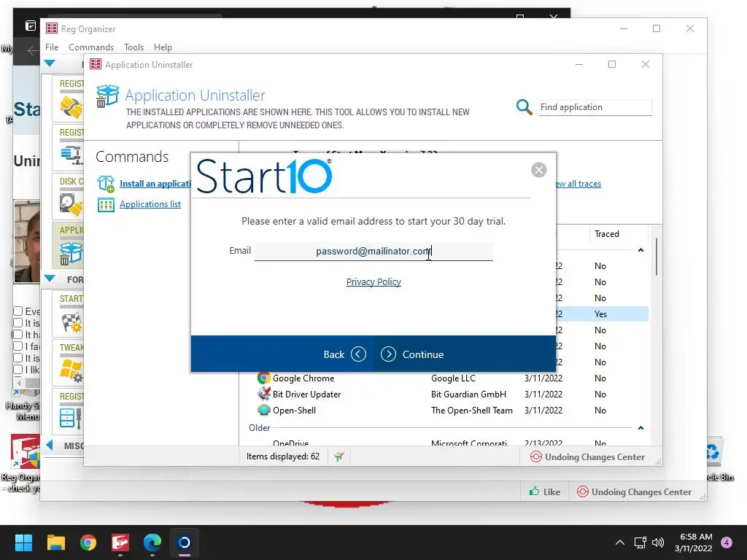Collapse the top sidebar section arrow

point(50,63)
